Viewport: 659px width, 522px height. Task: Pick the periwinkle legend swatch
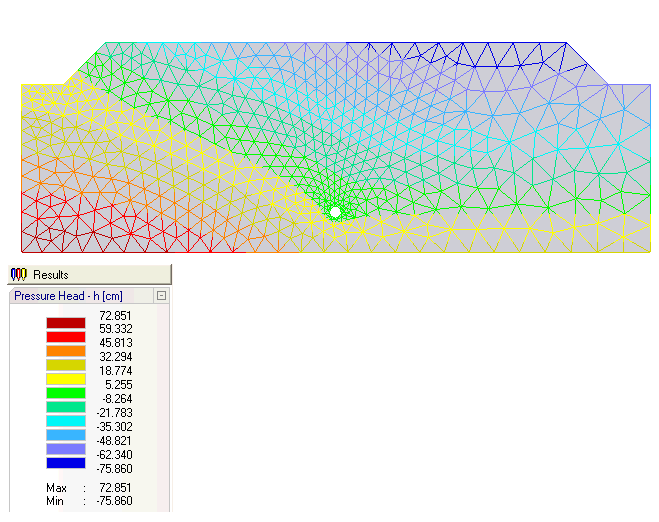(66, 449)
